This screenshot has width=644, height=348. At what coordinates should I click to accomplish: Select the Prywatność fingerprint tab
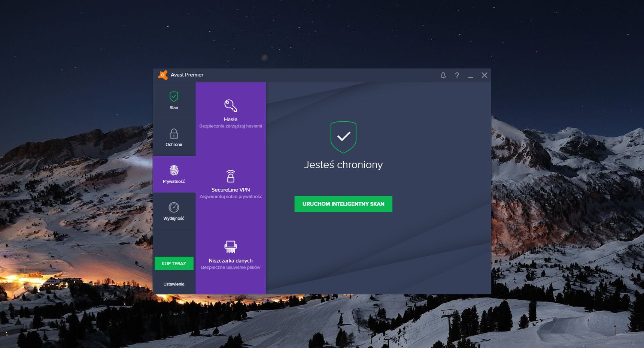(x=174, y=175)
